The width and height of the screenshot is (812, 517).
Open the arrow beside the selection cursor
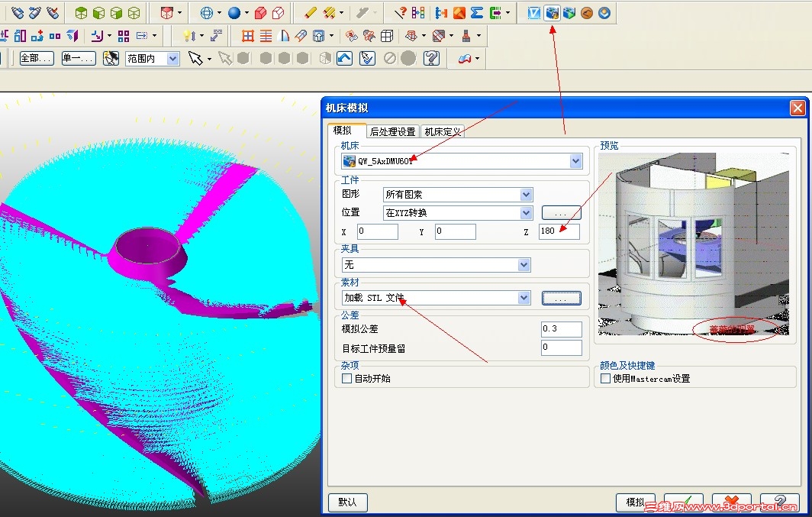209,59
